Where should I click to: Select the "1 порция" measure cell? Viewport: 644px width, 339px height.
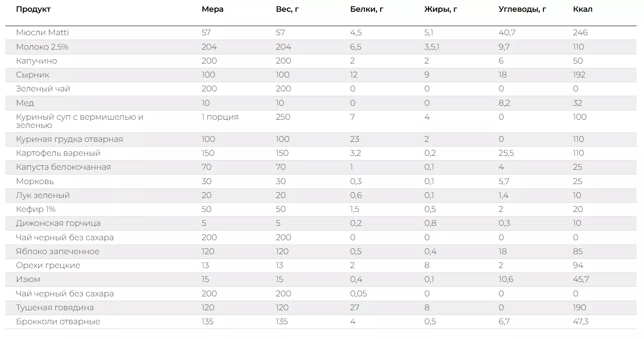[x=220, y=117]
